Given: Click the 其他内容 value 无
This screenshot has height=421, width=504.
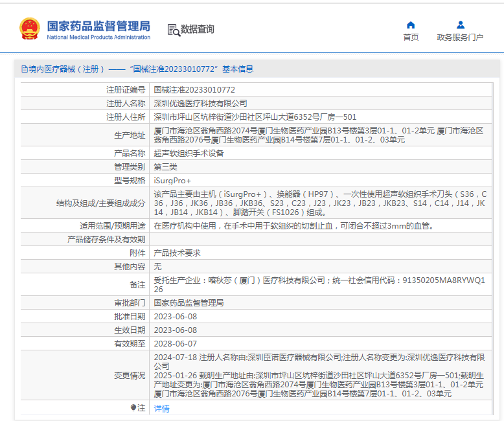Looking at the screenshot, I should click(157, 267).
